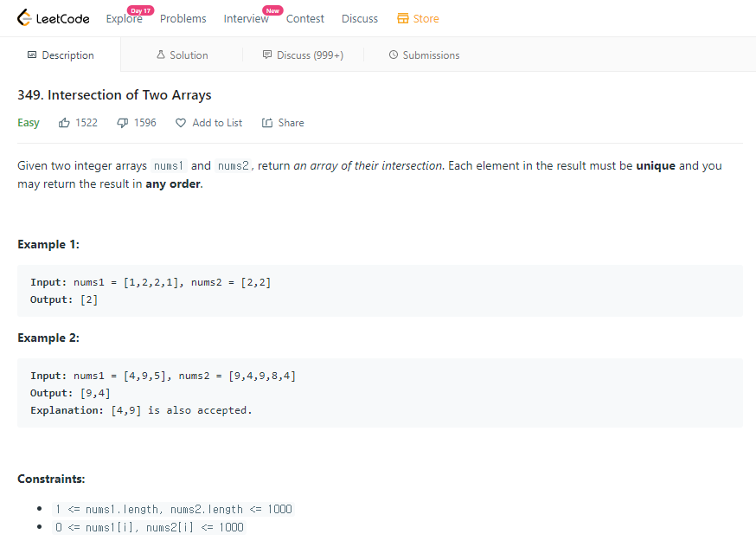Click the thumbs-up icon showing 1522
756x547 pixels.
point(67,122)
